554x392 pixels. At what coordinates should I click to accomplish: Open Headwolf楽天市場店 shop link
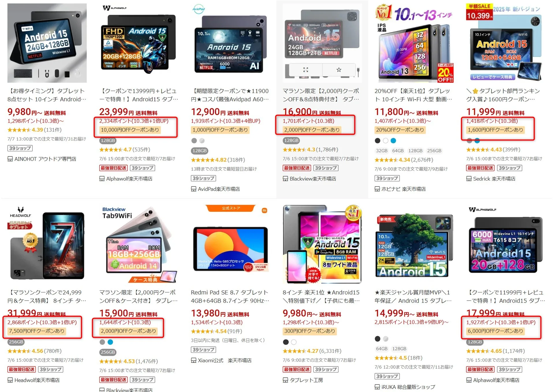coord(37,380)
